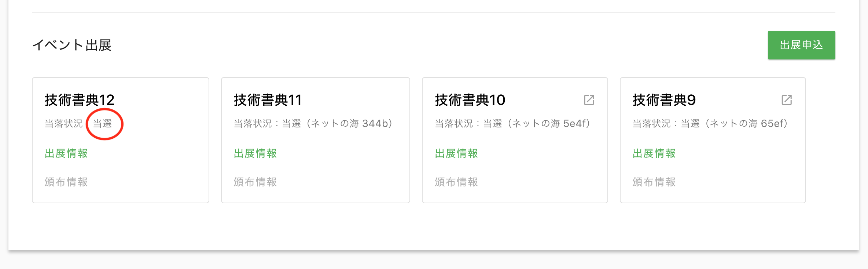Open external link icon on 技術書典9 card

pyautogui.click(x=787, y=100)
